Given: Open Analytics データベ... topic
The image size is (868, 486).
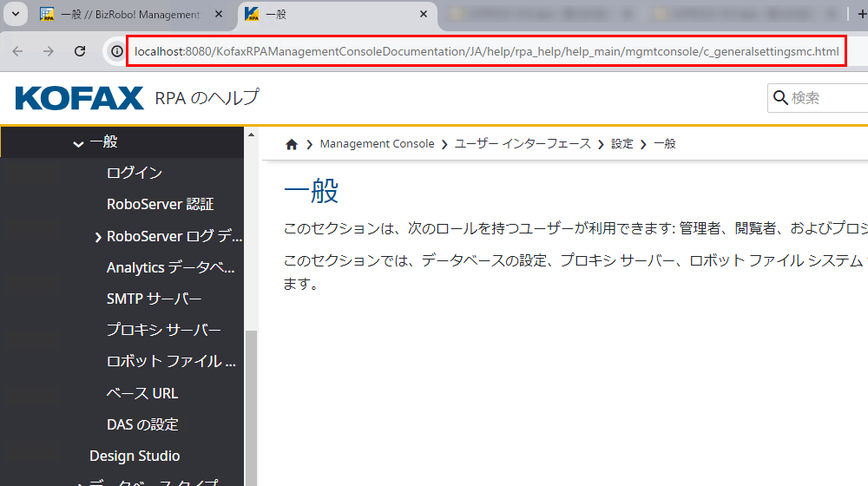Looking at the screenshot, I should [x=170, y=267].
